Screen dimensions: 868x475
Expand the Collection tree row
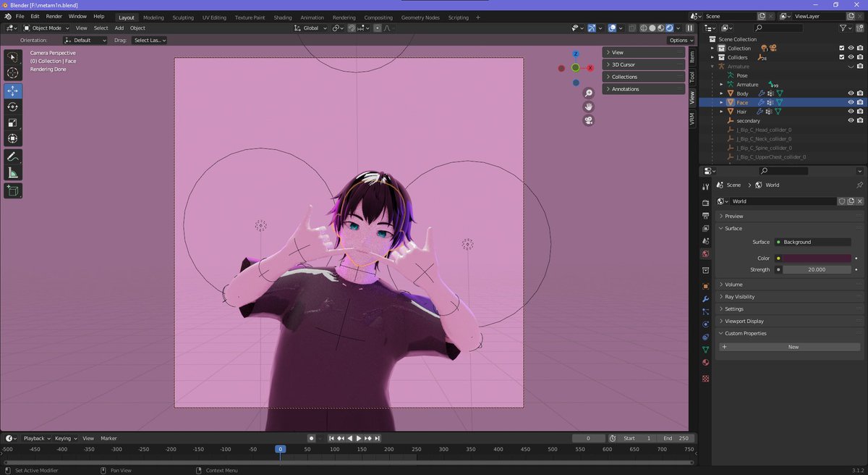[x=712, y=49]
